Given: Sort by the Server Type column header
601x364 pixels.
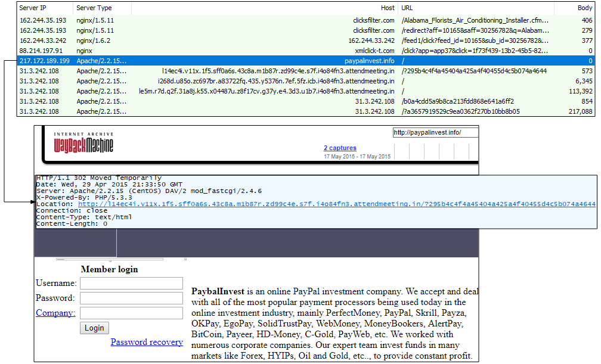Looking at the screenshot, I should tap(94, 8).
